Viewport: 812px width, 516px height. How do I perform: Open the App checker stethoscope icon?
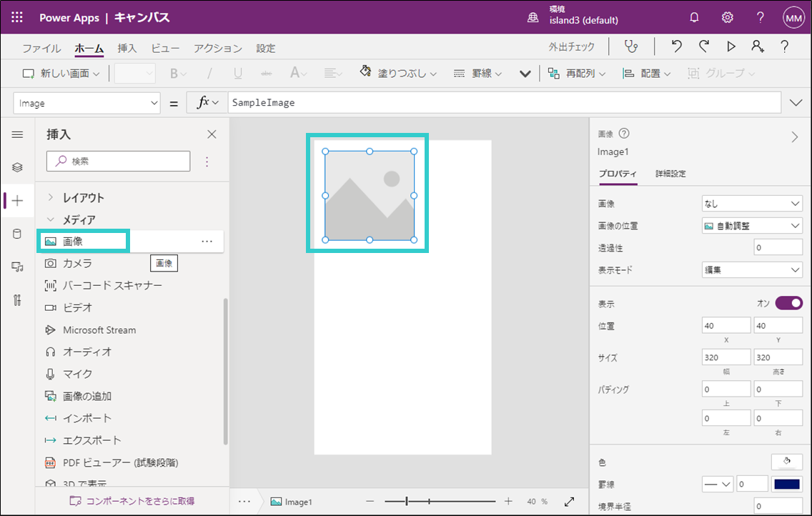point(630,46)
